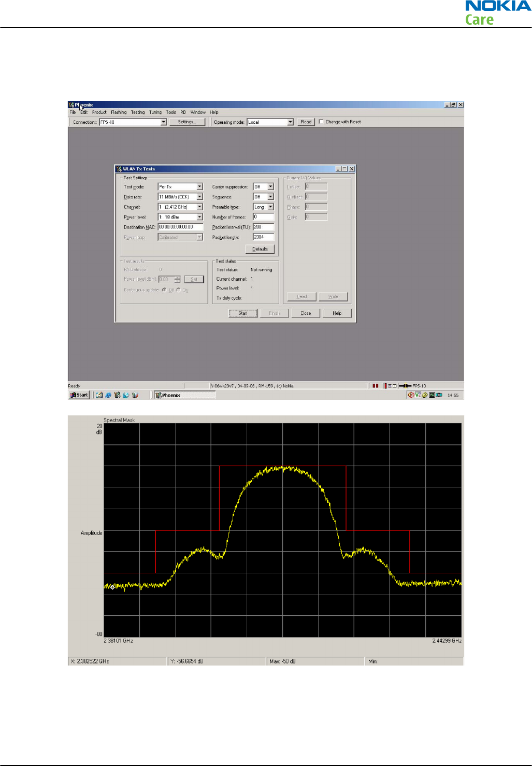Open the Tuning menu
Image resolution: width=532 pixels, height=766 pixels.
[x=155, y=112]
